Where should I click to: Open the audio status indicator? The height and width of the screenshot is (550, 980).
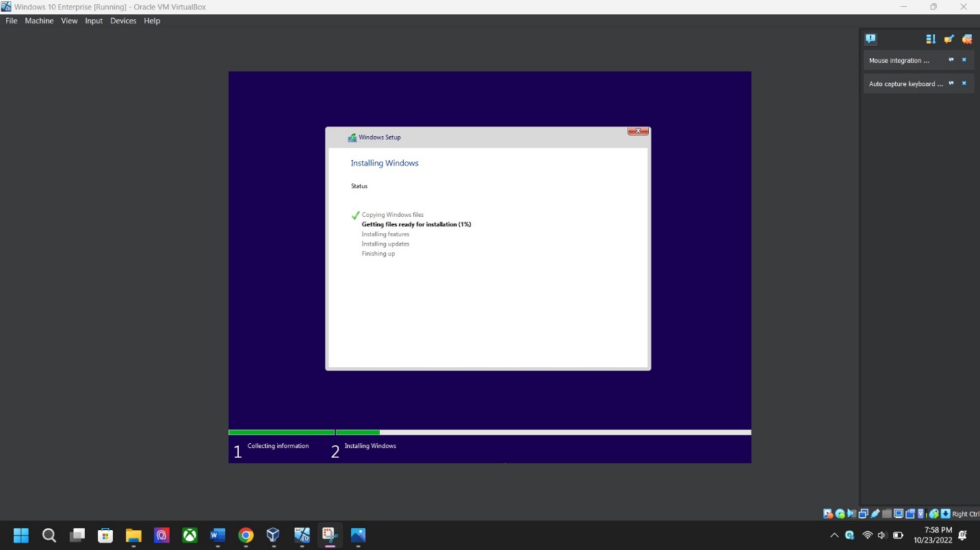(x=851, y=514)
